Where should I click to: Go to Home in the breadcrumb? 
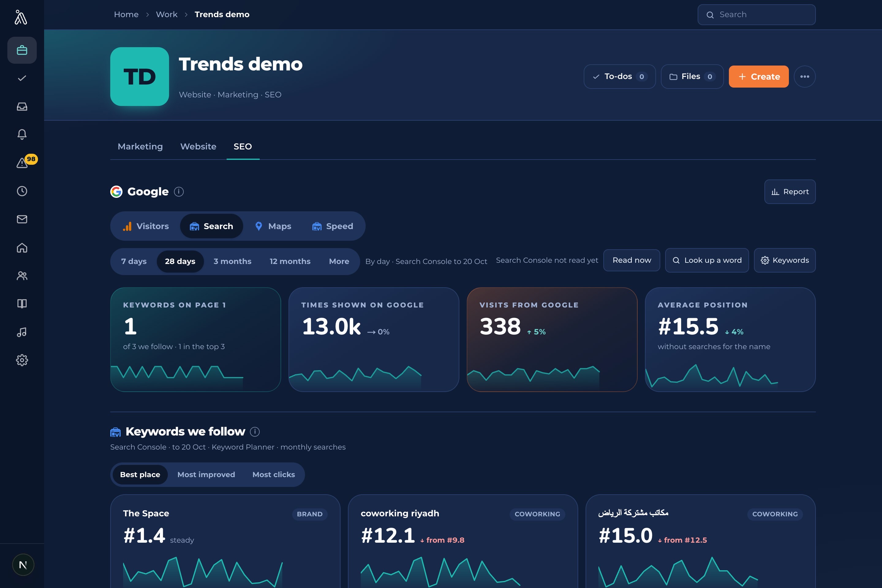(126, 15)
